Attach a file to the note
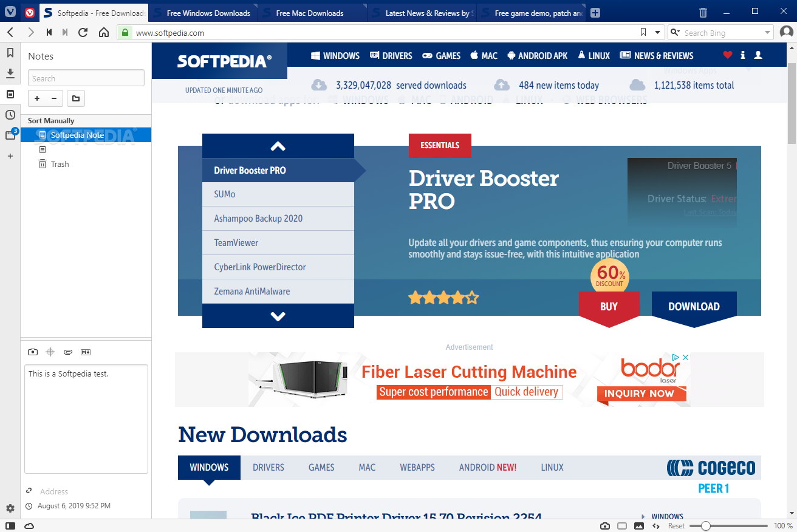This screenshot has height=532, width=797. click(x=68, y=352)
